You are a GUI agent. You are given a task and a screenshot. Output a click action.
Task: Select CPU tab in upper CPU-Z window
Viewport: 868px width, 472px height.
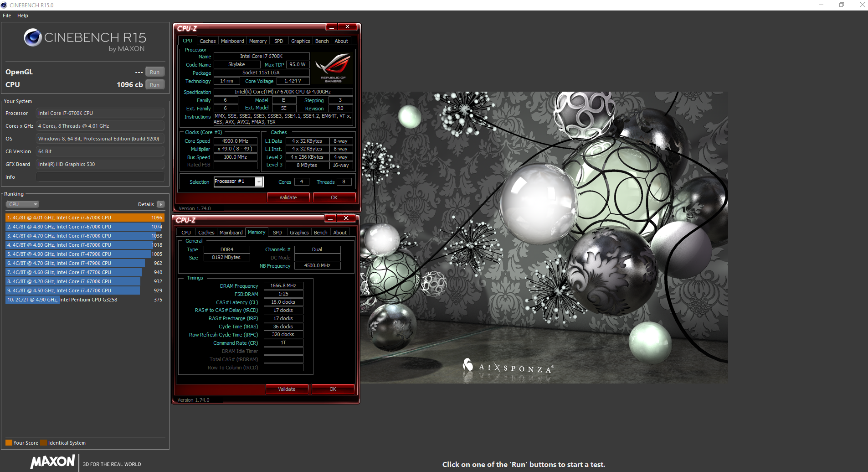point(188,41)
